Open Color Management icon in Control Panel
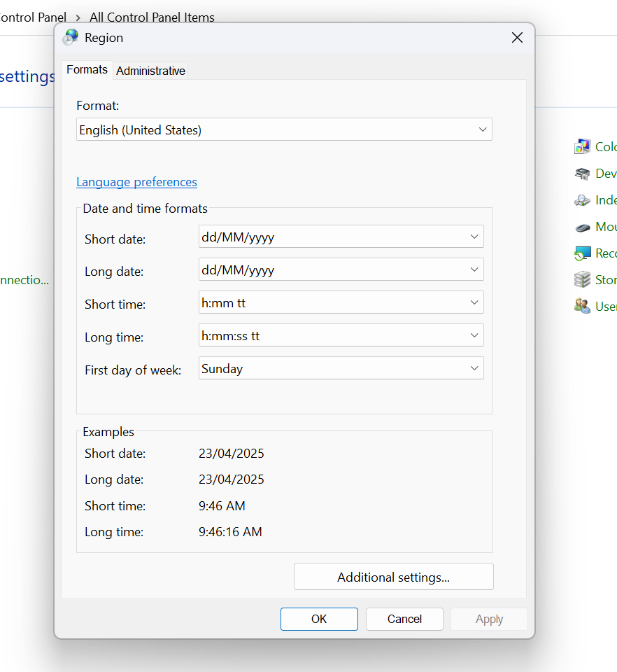 coord(582,146)
